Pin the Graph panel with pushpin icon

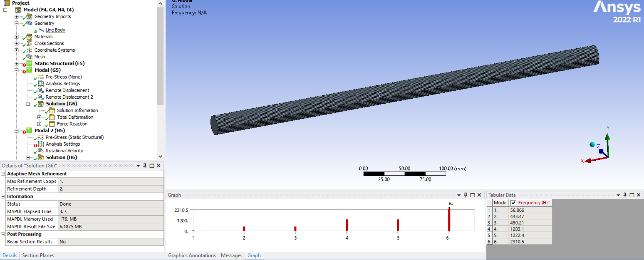[x=466, y=195]
